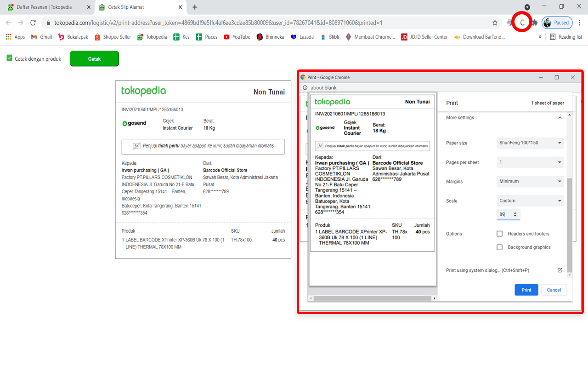Click the about:blank info icon
Image resolution: width=588 pixels, height=368 pixels.
coord(305,87)
